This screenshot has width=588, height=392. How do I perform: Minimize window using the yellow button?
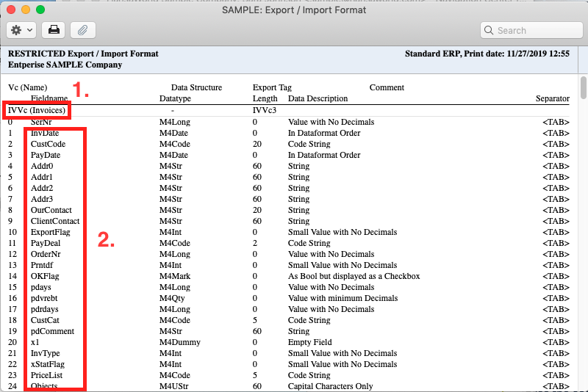pyautogui.click(x=26, y=10)
